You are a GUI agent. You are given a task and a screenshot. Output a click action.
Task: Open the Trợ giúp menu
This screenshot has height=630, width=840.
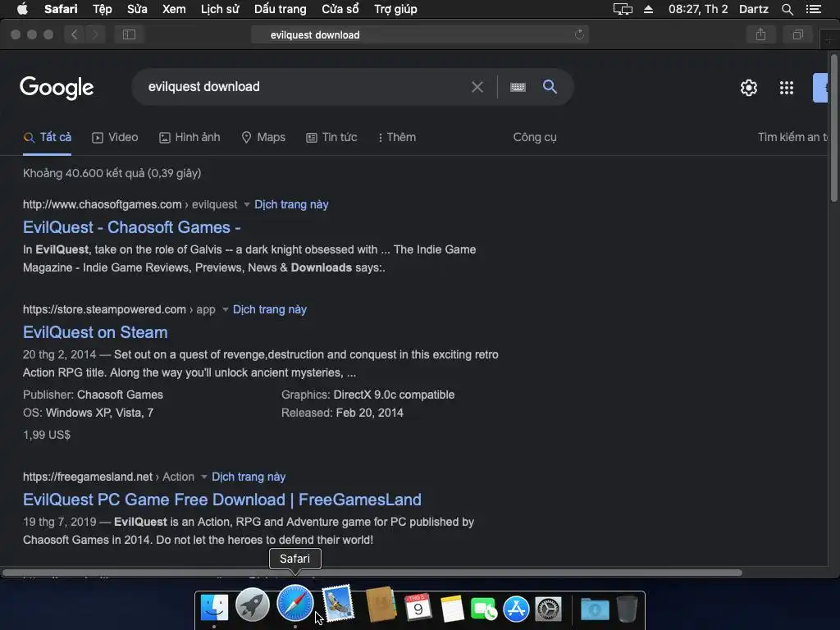click(x=395, y=9)
